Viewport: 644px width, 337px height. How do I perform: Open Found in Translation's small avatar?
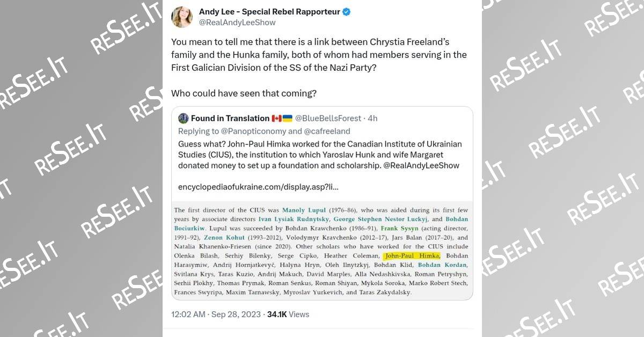coord(184,119)
